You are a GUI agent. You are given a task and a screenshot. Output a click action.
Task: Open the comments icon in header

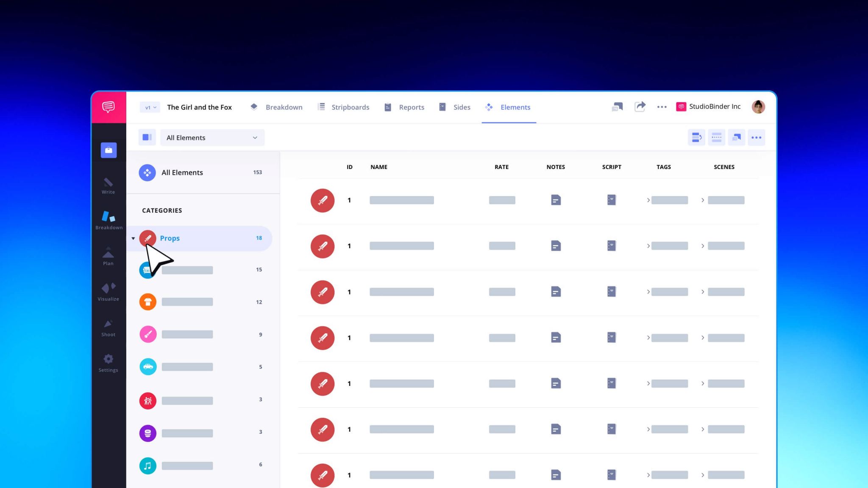tap(617, 107)
